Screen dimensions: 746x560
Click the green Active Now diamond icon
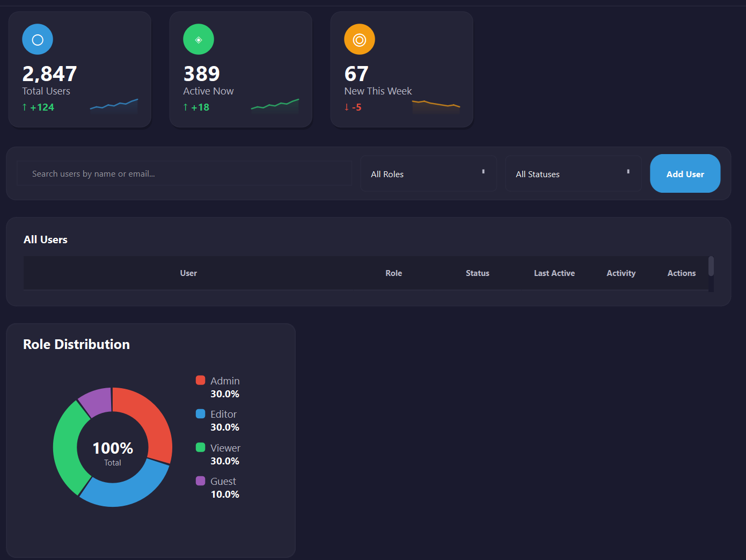198,39
